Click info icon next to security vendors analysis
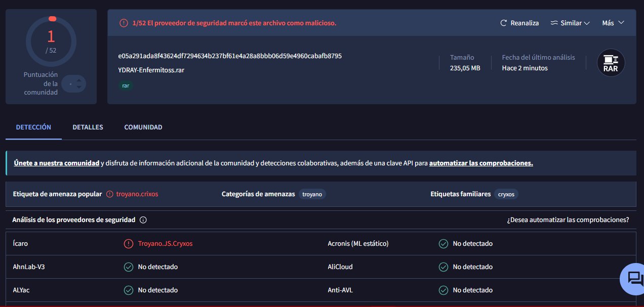The image size is (644, 307). [x=143, y=220]
